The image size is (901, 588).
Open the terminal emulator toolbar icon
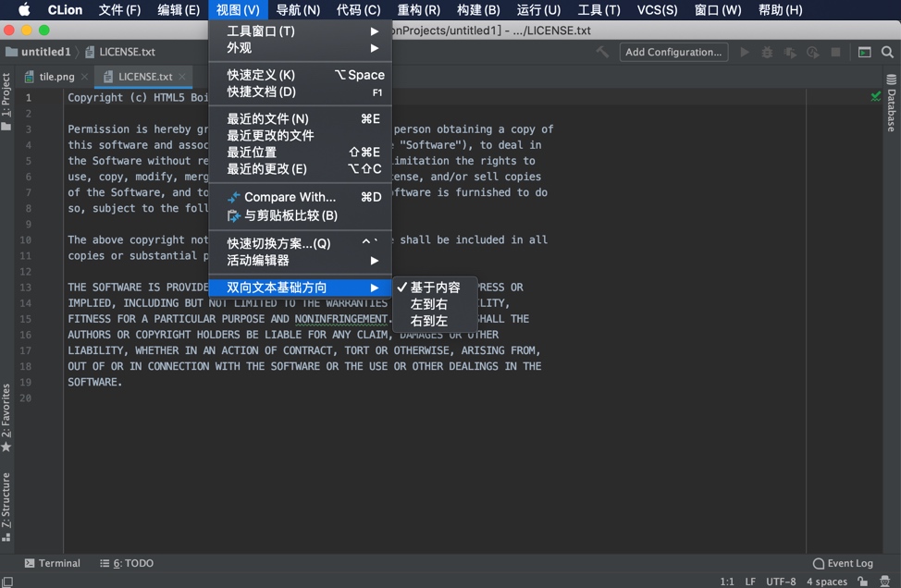(864, 52)
